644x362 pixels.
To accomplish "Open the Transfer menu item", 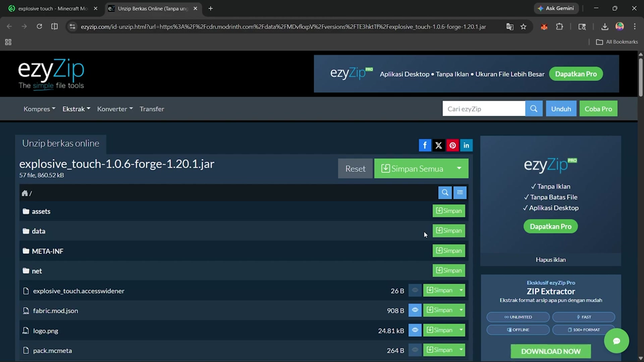I will point(152,109).
